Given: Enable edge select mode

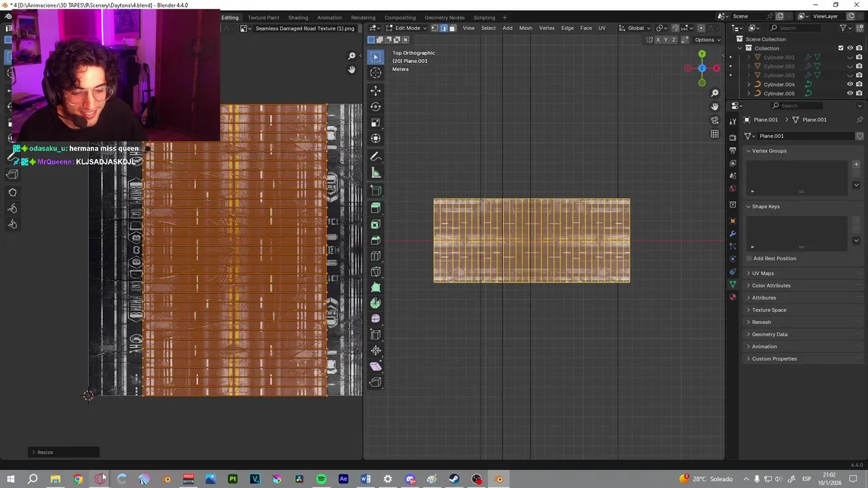Looking at the screenshot, I should pos(443,28).
